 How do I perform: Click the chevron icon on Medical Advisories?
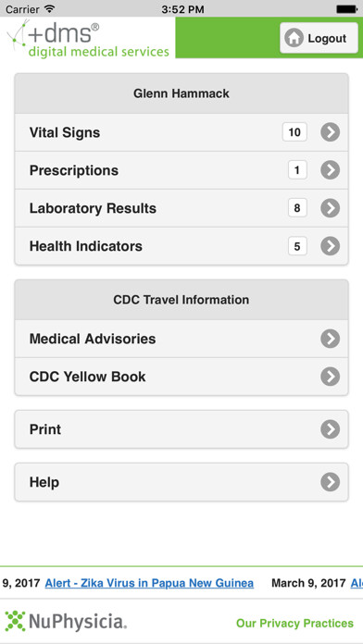[330, 339]
